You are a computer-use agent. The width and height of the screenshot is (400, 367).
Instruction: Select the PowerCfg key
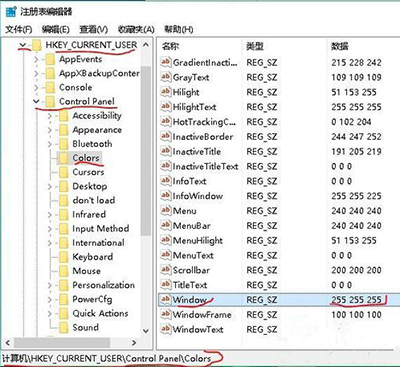(92, 299)
